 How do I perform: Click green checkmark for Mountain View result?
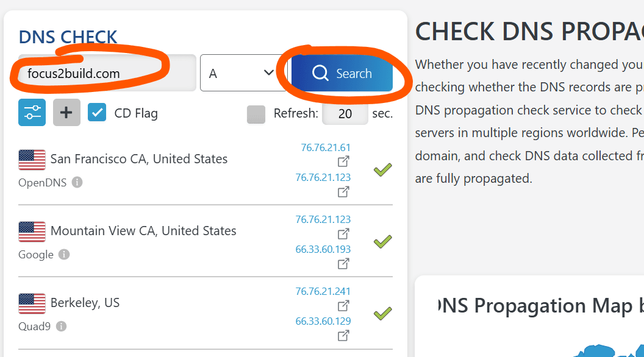click(x=382, y=241)
